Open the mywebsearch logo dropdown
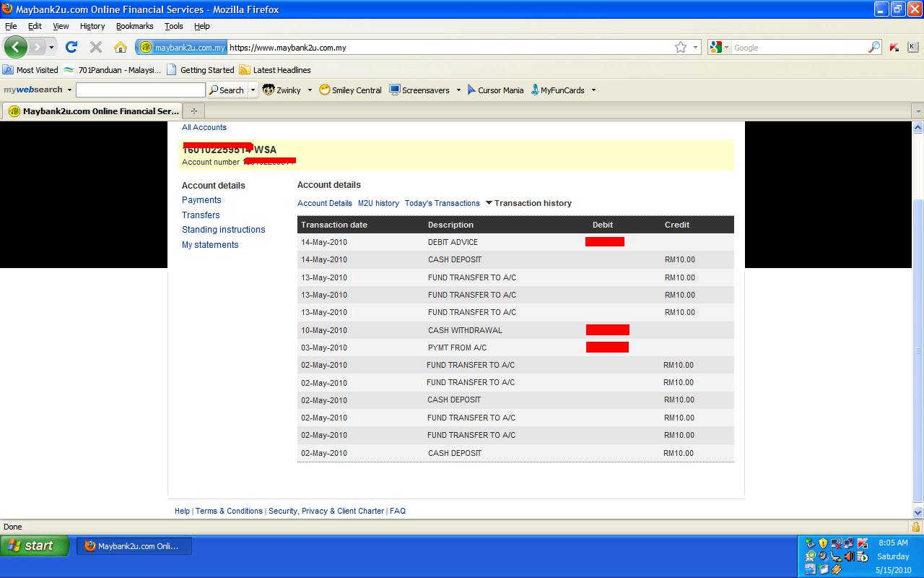924x578 pixels. click(69, 90)
